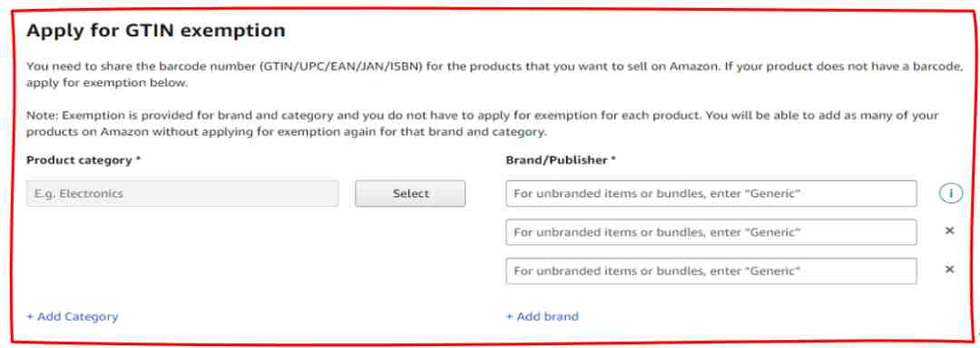Click the word Note: in the description
Screen dimensions: 980x348
[43, 115]
